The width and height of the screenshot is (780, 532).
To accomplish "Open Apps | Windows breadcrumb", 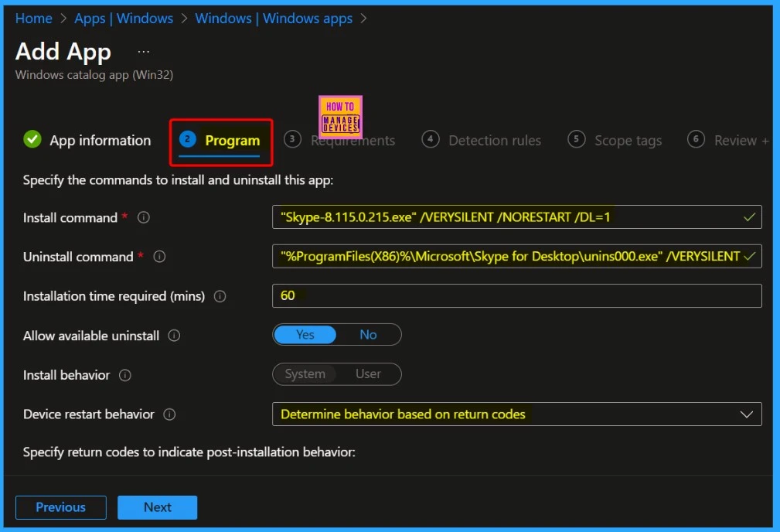I will click(124, 19).
